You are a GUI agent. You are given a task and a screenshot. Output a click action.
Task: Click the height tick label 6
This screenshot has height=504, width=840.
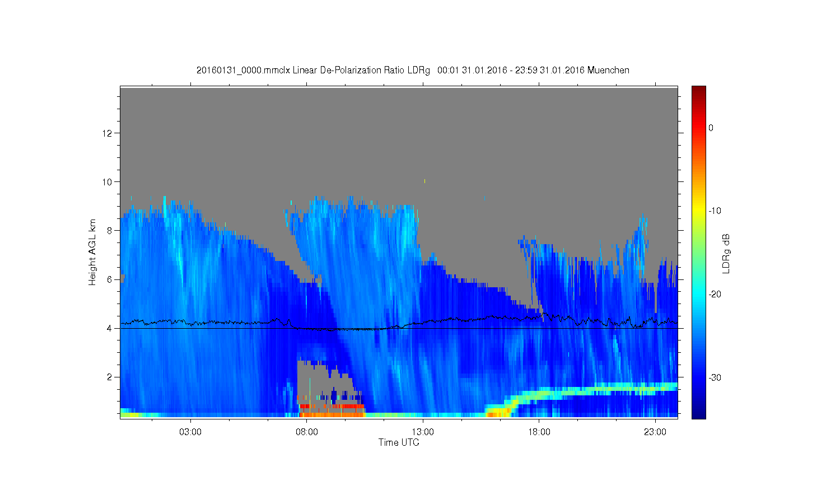[110, 279]
